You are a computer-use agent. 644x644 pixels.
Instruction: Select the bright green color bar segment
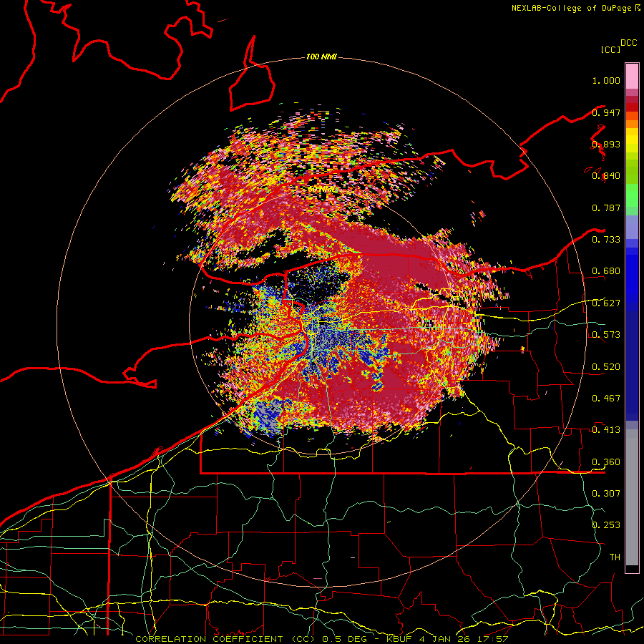[x=632, y=195]
